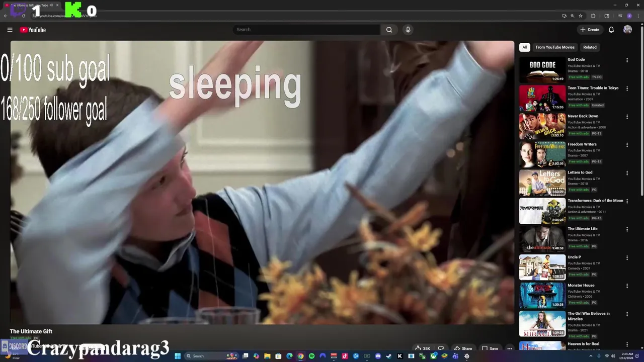Like the video with thumbs up
The image size is (644, 362).
coord(423,348)
